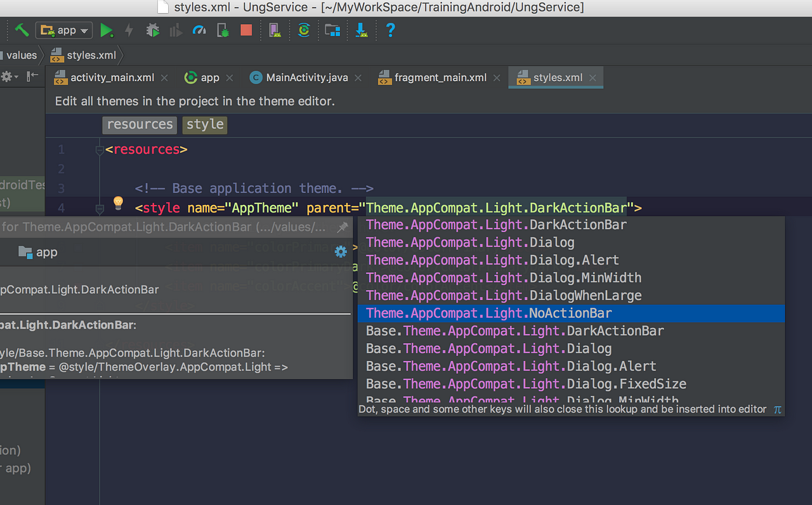Image resolution: width=812 pixels, height=505 pixels.
Task: Choose Base.Theme.AppCompat.Light.DarkActionBar suggestion
Action: click(x=571, y=331)
